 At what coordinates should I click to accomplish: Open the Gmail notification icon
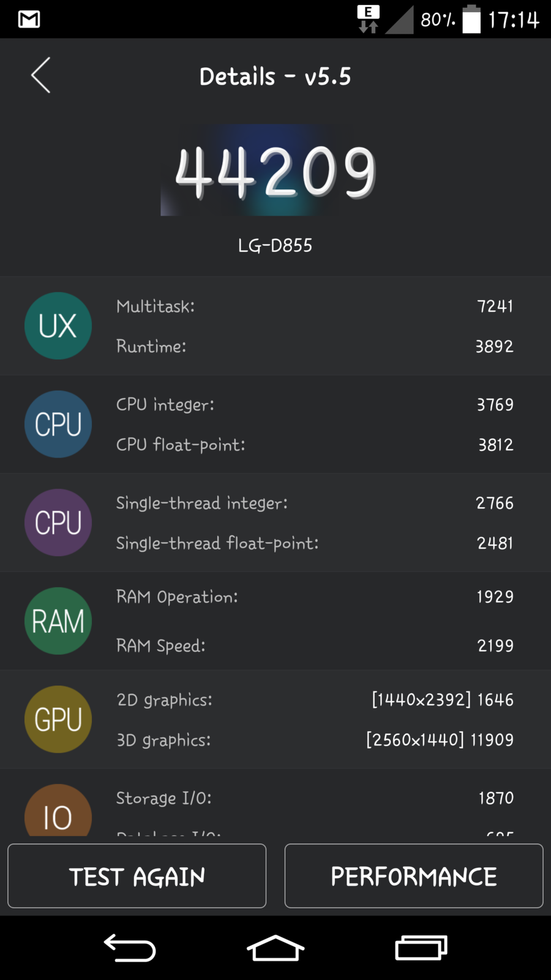click(x=29, y=20)
